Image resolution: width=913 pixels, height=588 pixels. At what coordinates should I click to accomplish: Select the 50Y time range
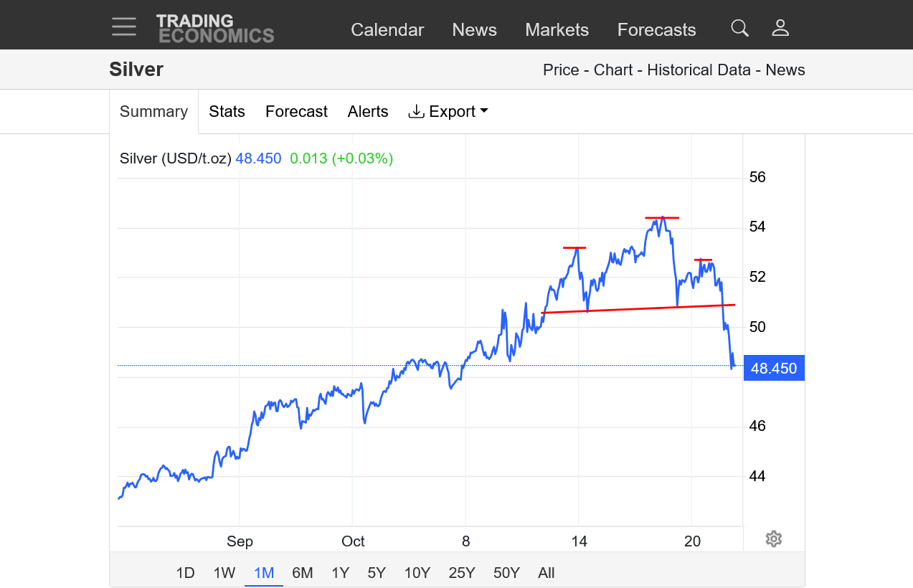[506, 573]
